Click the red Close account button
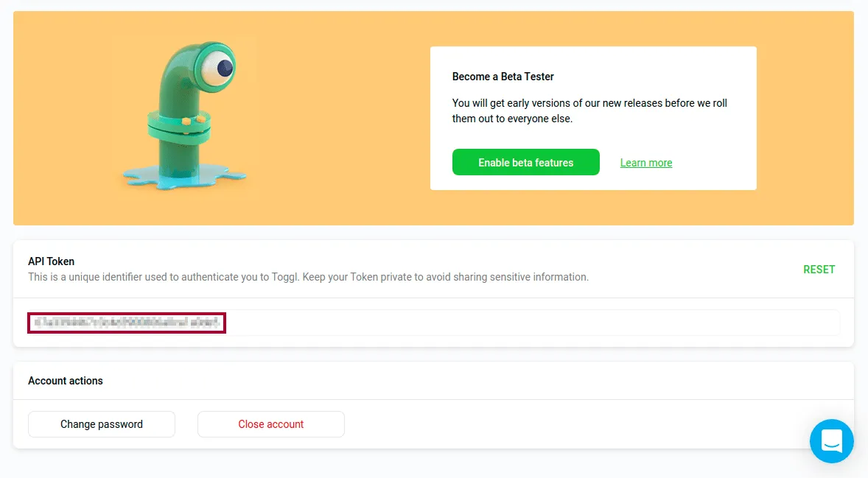Screen dimensions: 868x478 [x=270, y=424]
